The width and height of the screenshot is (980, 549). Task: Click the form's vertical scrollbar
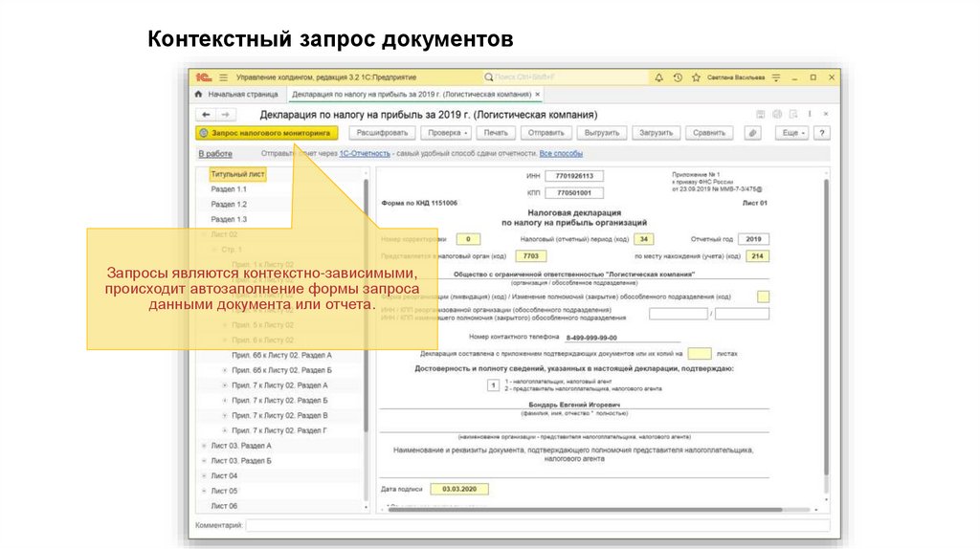click(826, 328)
